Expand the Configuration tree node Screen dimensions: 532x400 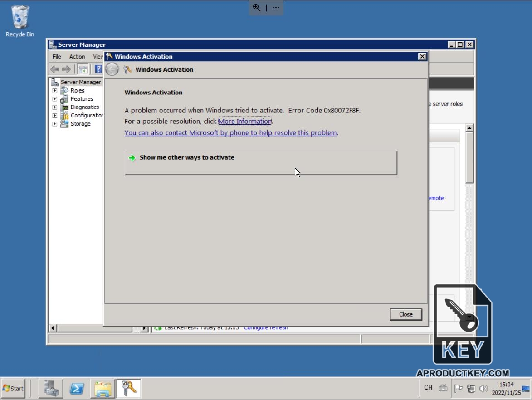[54, 116]
